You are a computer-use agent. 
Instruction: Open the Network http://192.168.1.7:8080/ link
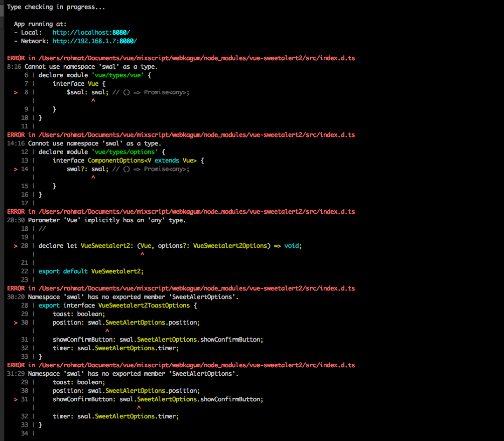tap(95, 41)
